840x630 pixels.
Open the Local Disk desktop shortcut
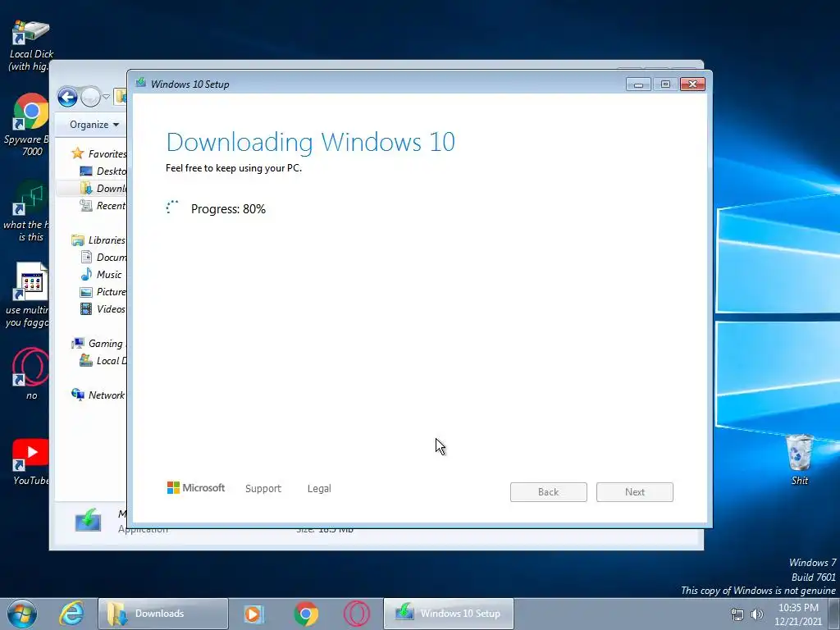(x=30, y=44)
